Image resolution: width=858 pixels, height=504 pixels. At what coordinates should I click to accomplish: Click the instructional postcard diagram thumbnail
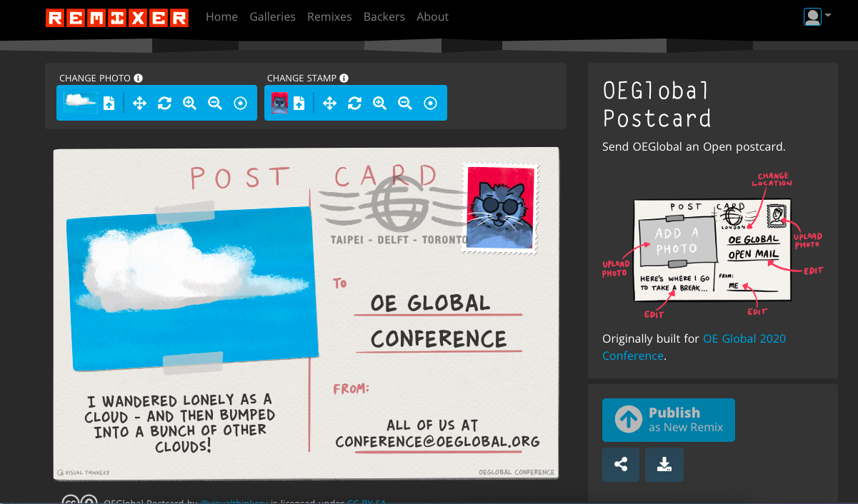click(712, 245)
